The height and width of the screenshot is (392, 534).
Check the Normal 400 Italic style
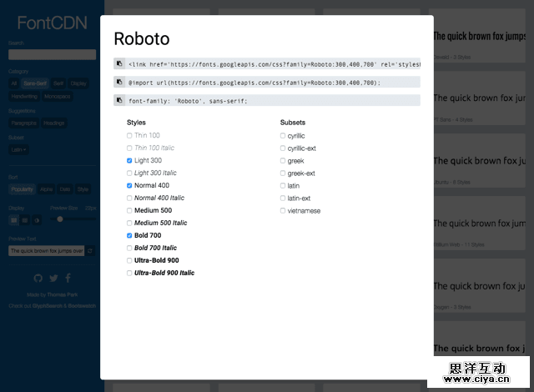tap(129, 198)
